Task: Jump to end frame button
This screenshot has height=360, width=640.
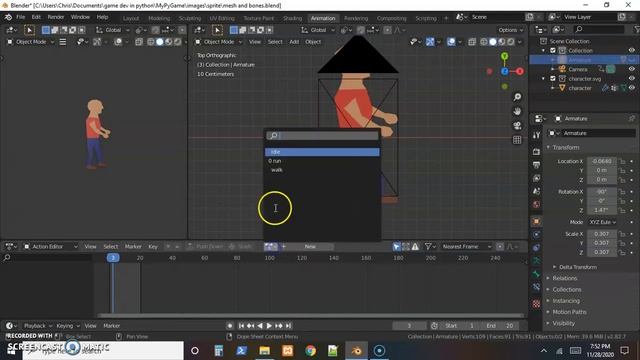Action: tap(289, 326)
